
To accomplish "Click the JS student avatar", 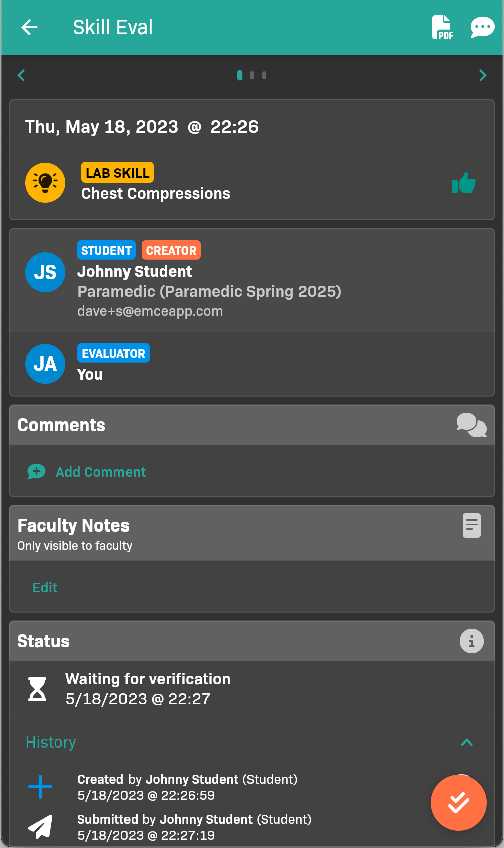I will click(45, 272).
